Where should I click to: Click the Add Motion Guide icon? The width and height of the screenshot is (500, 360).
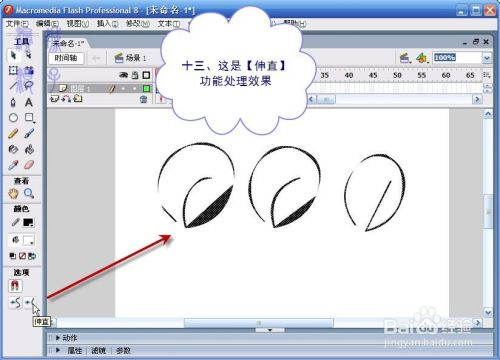tap(67, 99)
